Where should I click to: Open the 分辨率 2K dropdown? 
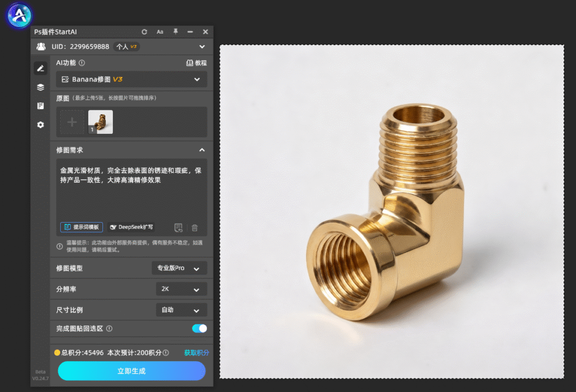[x=182, y=289]
